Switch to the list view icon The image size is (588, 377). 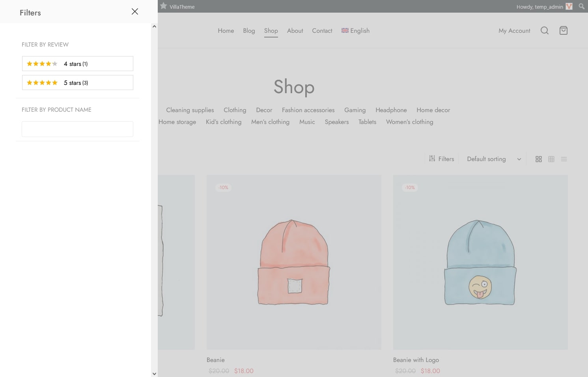pos(564,159)
